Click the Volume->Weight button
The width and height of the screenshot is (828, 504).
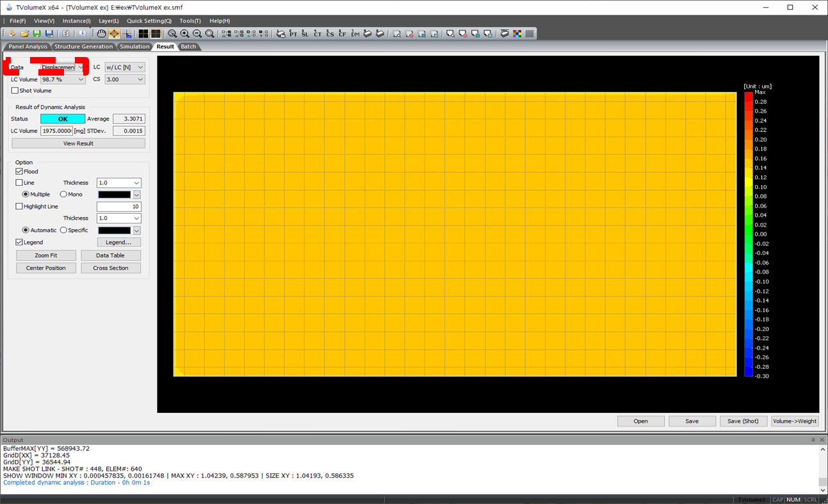point(795,421)
